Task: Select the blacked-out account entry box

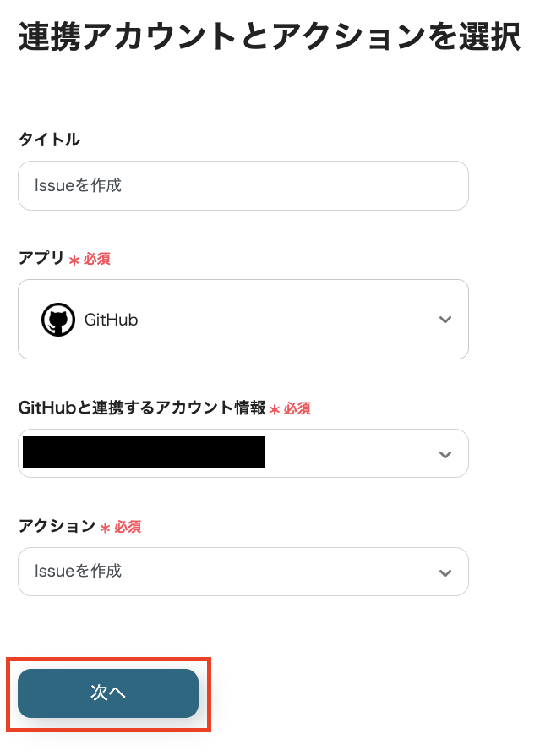Action: click(144, 453)
